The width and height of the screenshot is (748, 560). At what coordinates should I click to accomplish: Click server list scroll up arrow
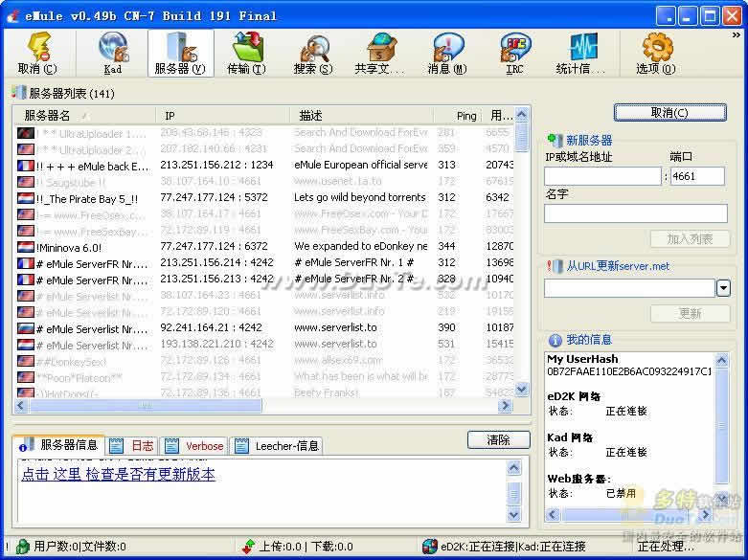521,115
